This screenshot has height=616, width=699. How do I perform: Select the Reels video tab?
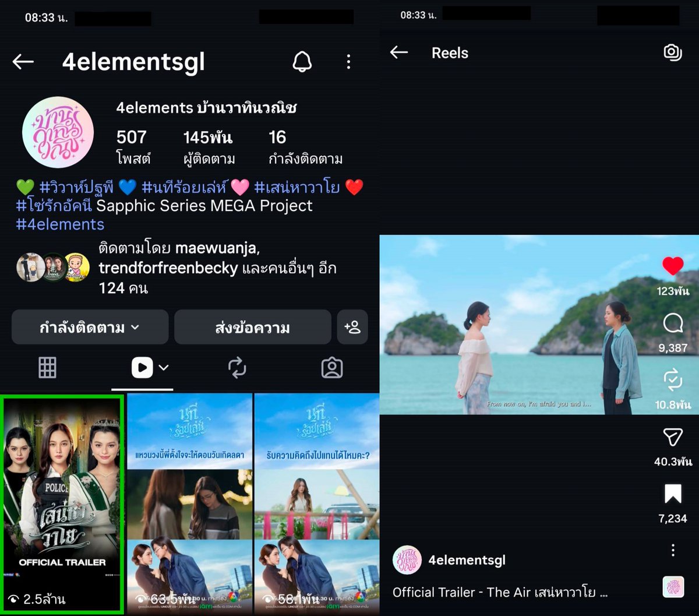coord(142,368)
